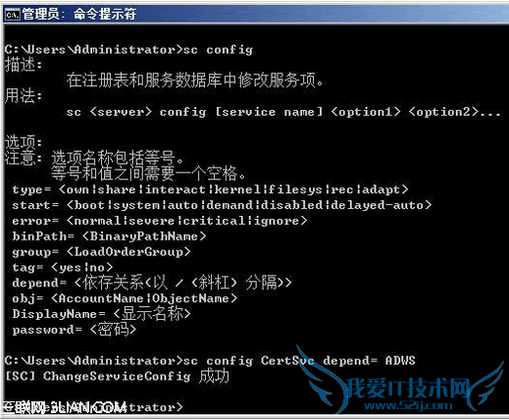Click the first 'sc config' command line

[129, 50]
